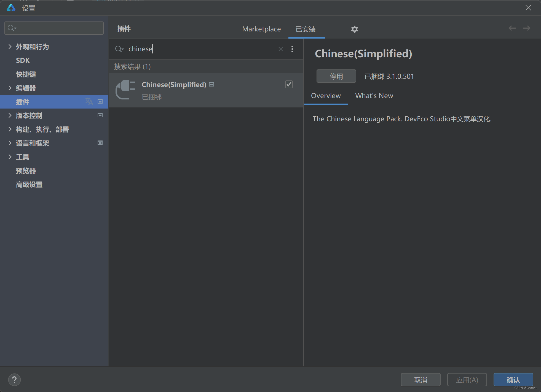Click the 停用 button to disable plugin
Image resolution: width=541 pixels, height=392 pixels.
336,76
